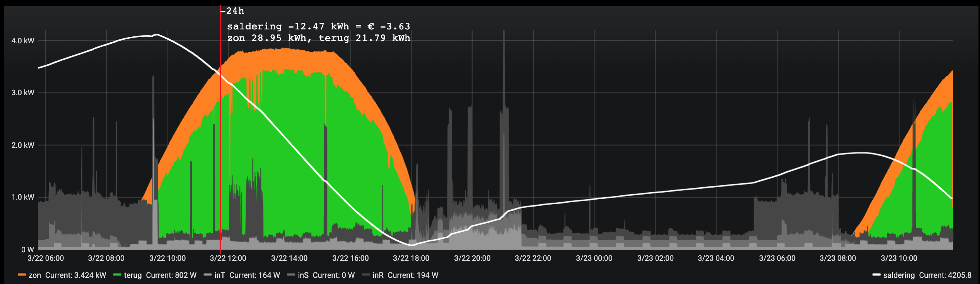Click the white saldering legend color swatch

tap(876, 275)
